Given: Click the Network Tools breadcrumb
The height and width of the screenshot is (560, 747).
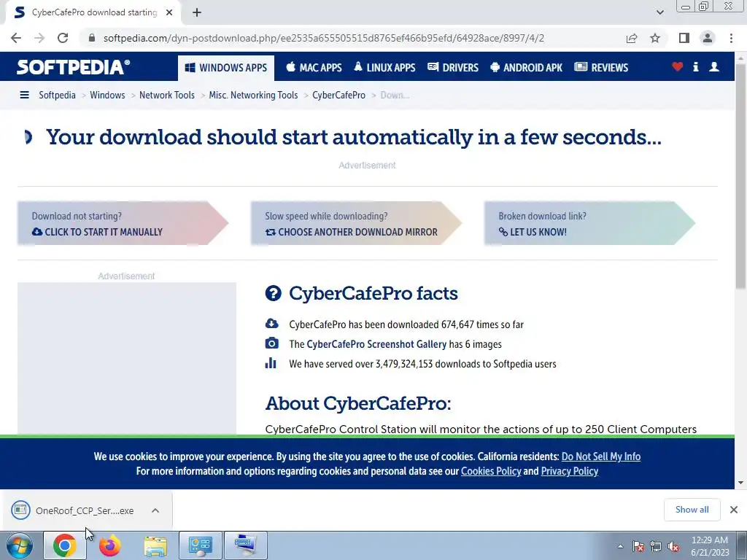Looking at the screenshot, I should 167,96.
